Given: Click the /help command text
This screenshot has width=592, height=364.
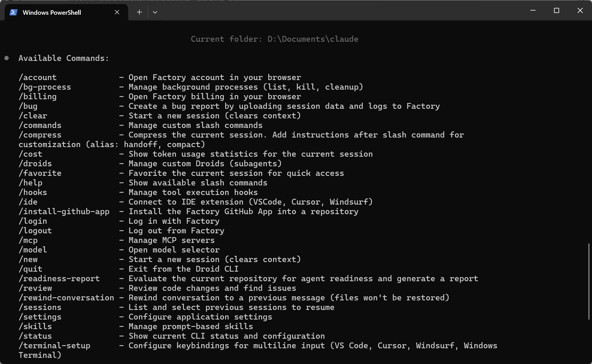Looking at the screenshot, I should coord(30,183).
